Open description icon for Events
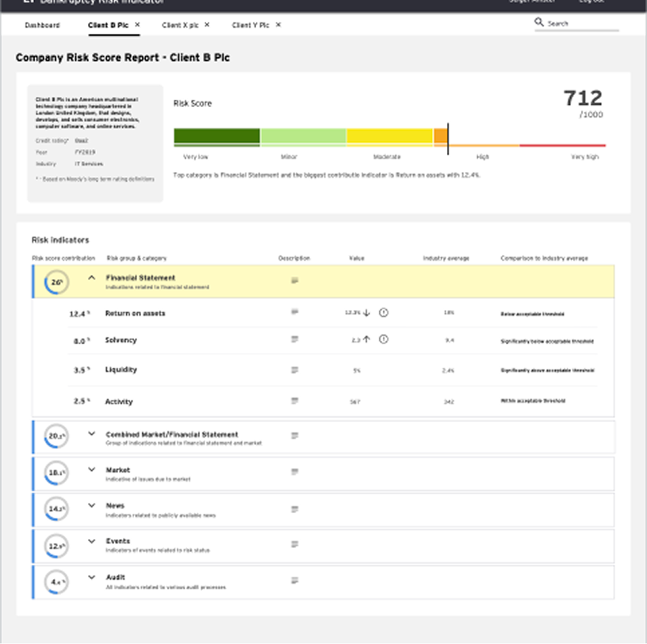The image size is (647, 644). tap(295, 545)
